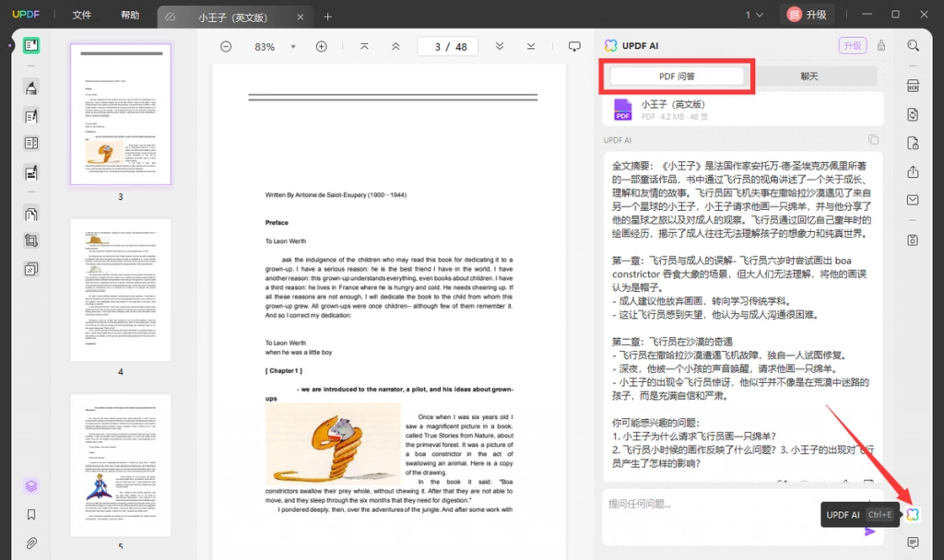Viewport: 944px width, 560px height.
Task: Copy the AI summary with copy icon
Action: 873,140
